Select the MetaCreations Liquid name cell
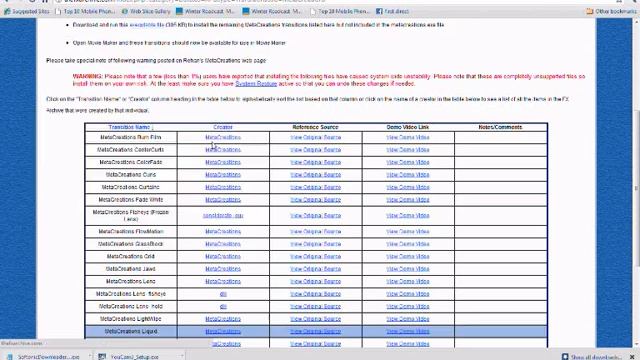Viewport: 640px width, 360px height. click(x=131, y=331)
